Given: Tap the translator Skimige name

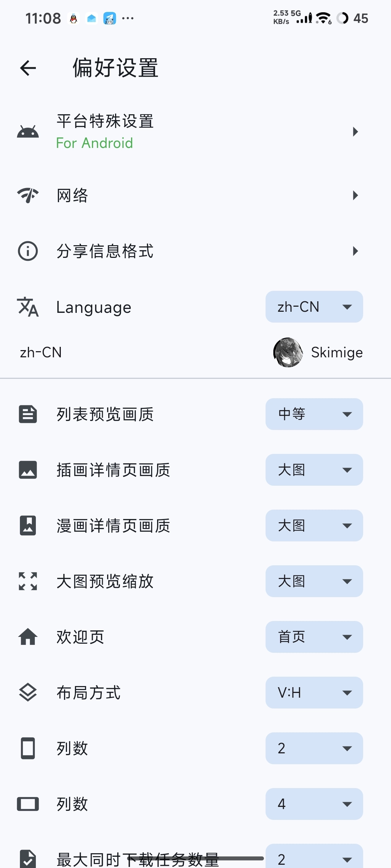Looking at the screenshot, I should click(x=337, y=353).
